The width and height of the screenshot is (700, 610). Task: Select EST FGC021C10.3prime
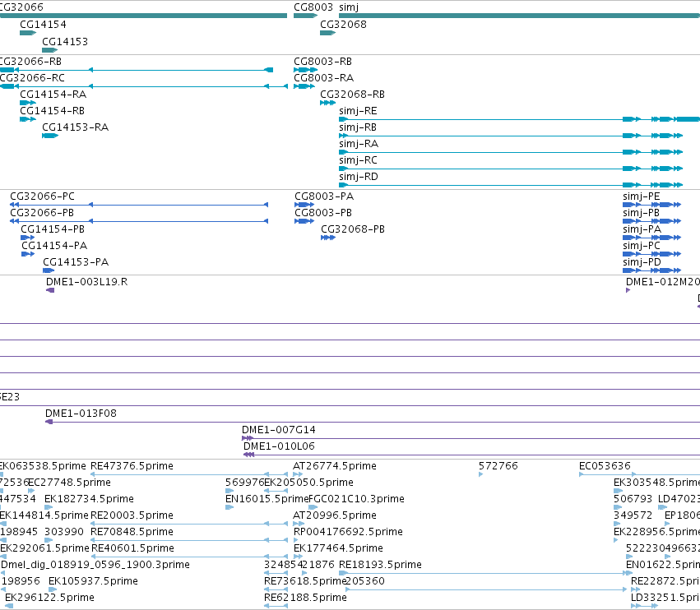(356, 500)
